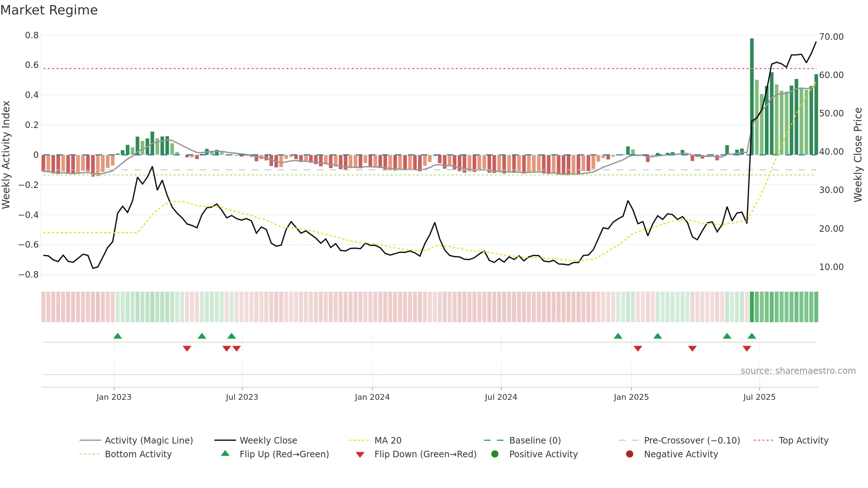
Task: Toggle the Top Activity legend entry
Action: click(791, 440)
